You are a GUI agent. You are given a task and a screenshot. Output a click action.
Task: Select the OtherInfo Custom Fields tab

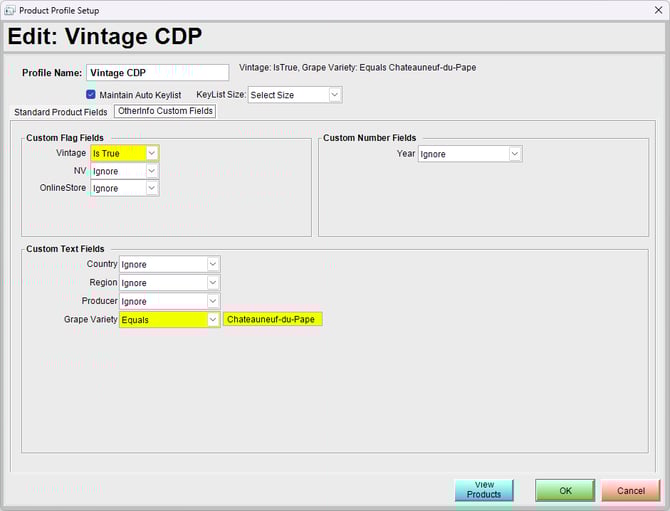click(165, 111)
